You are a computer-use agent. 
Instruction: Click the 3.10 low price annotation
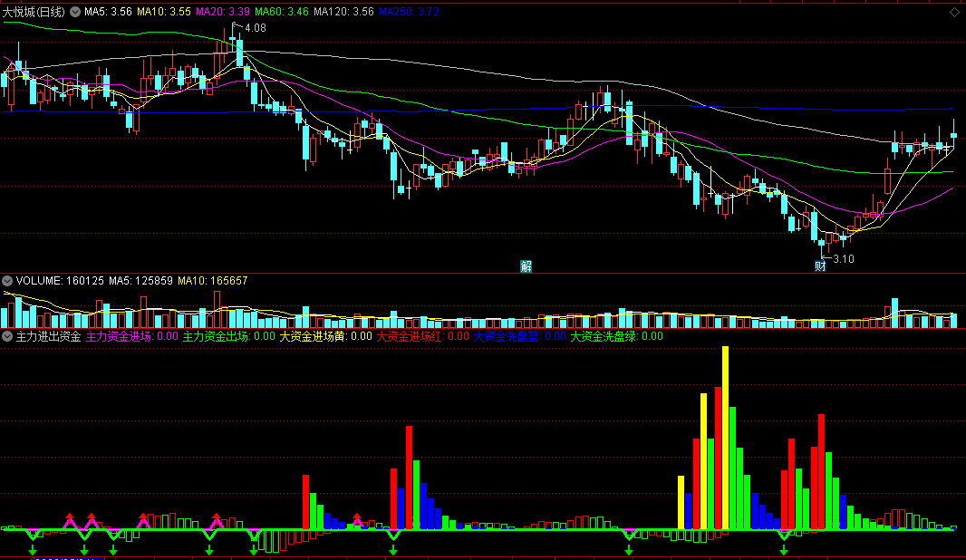tap(844, 259)
